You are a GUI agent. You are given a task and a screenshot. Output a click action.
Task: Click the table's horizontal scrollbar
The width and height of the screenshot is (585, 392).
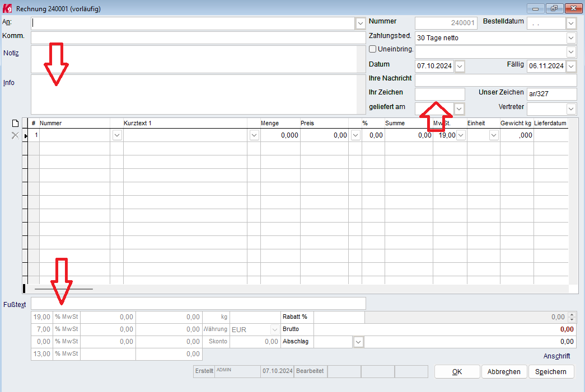pos(64,289)
